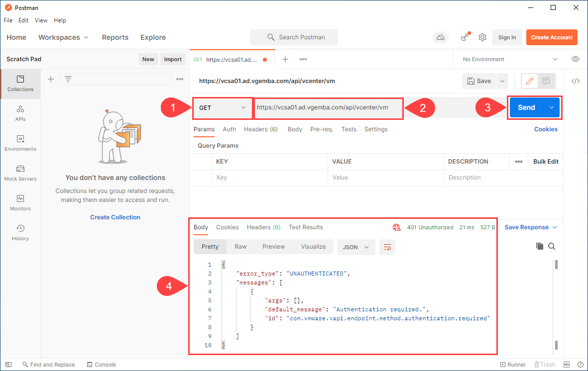Click Bulk Edit for query params
This screenshot has height=371, width=588.
[x=546, y=162]
